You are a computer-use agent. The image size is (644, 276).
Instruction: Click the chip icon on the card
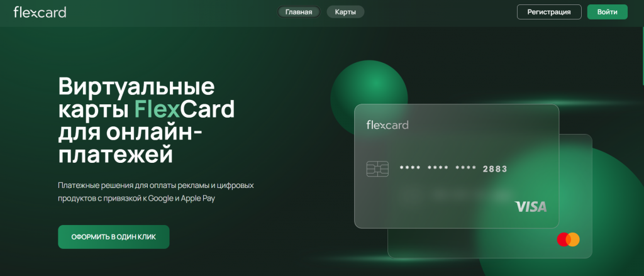(377, 168)
